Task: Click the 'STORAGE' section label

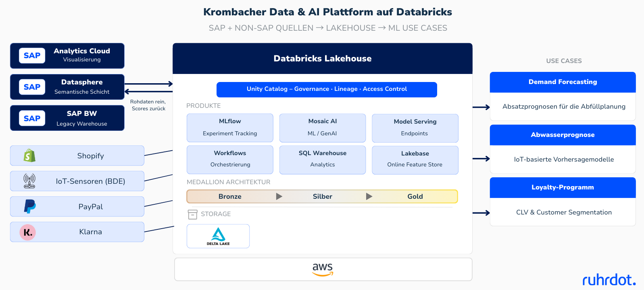Action: click(216, 214)
